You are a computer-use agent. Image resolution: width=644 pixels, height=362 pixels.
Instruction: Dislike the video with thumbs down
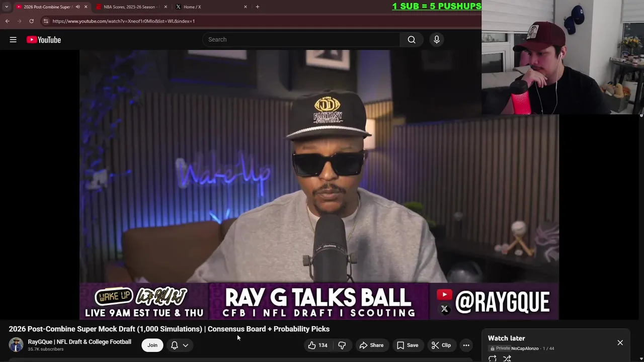pos(342,345)
